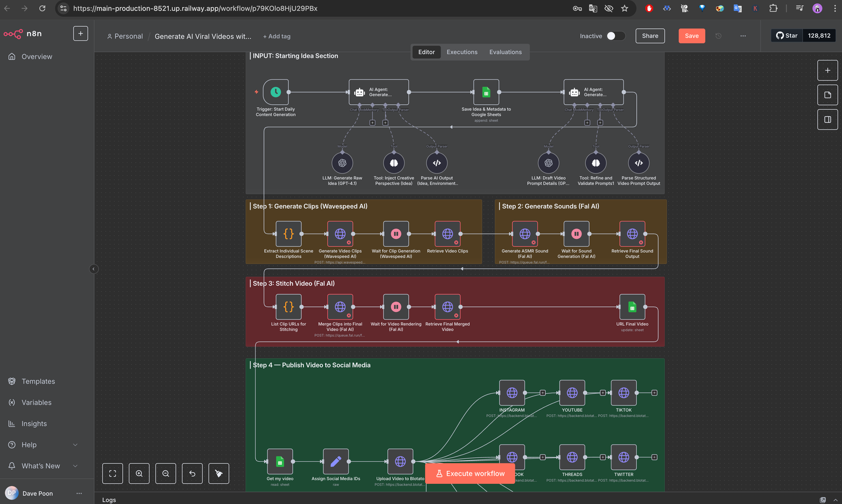Open Insights from the sidebar
Image resolution: width=842 pixels, height=504 pixels.
point(34,424)
